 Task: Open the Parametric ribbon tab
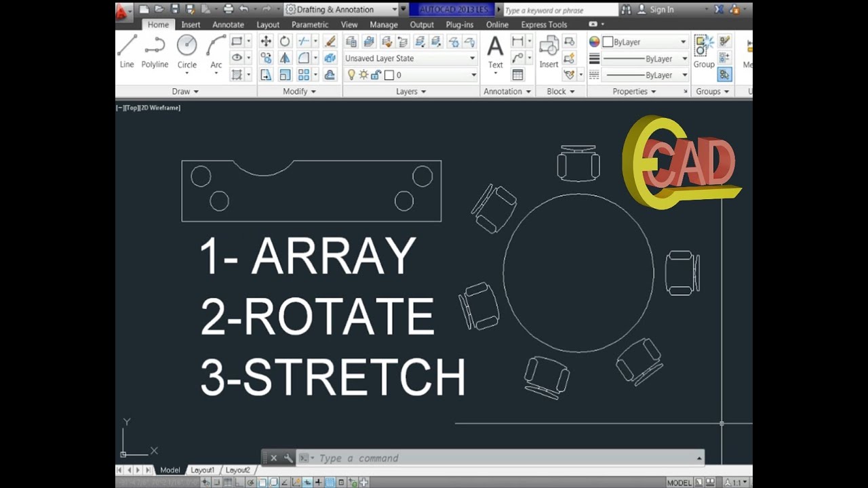[x=310, y=24]
